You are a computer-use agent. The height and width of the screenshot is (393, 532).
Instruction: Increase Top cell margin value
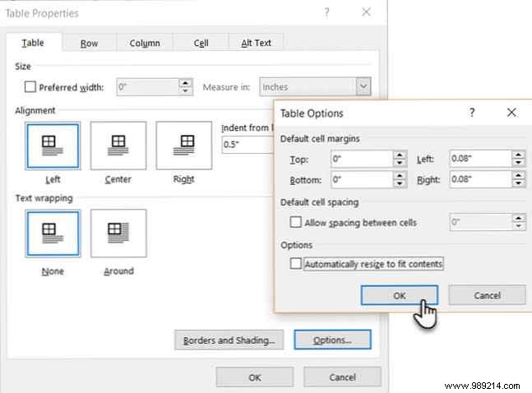400,155
